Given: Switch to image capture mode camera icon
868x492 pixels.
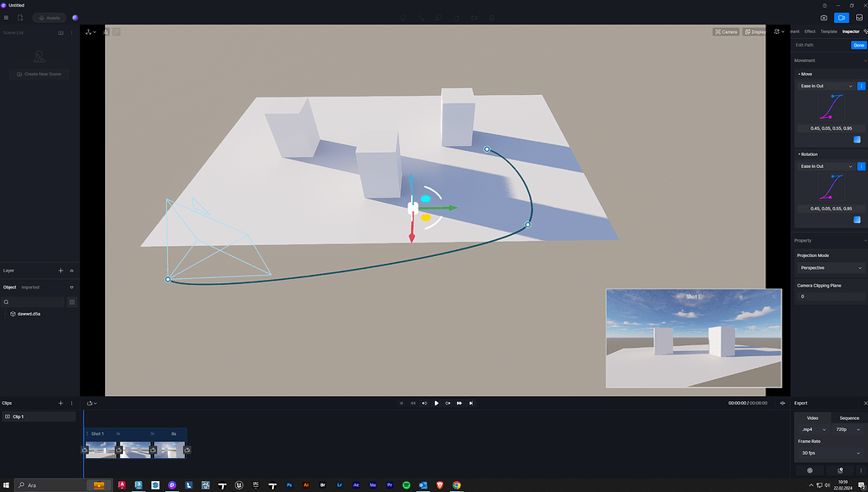Looking at the screenshot, I should (x=824, y=18).
